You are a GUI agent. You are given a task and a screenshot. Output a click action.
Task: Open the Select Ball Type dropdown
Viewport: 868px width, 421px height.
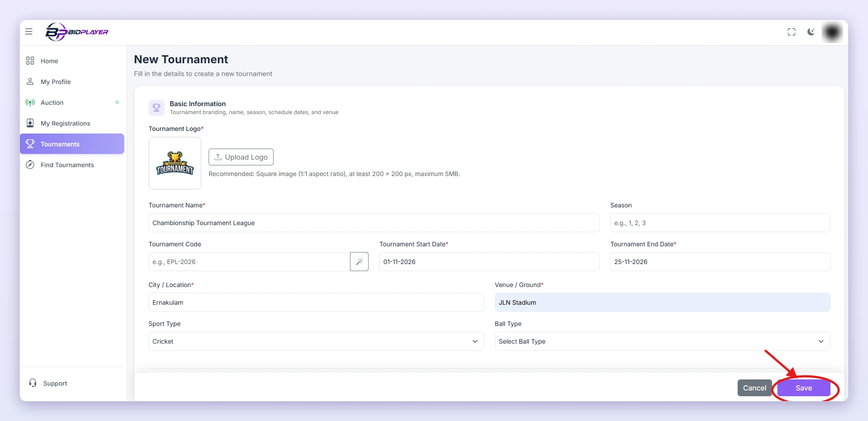[x=662, y=341]
